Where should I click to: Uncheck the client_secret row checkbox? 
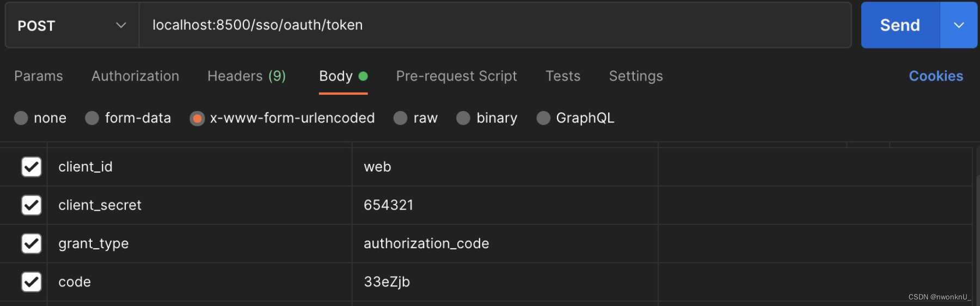click(x=32, y=205)
